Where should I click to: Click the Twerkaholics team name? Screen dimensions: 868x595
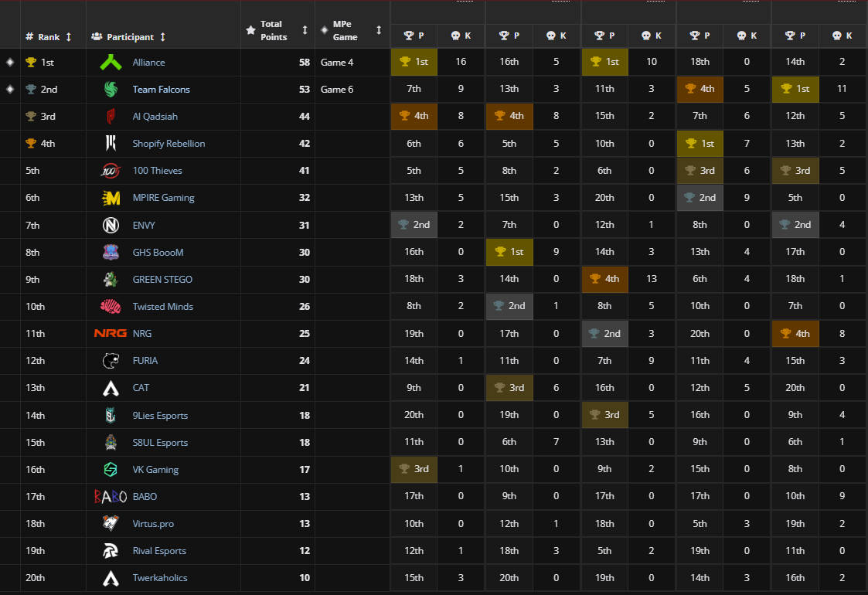pyautogui.click(x=160, y=578)
